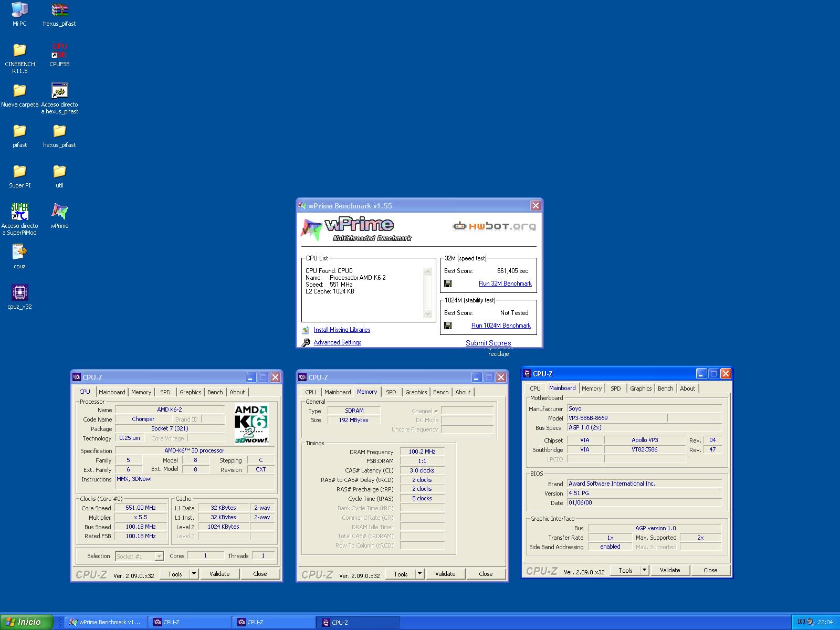Click scroll-down arrow in wPrime CPU List

pyautogui.click(x=427, y=314)
